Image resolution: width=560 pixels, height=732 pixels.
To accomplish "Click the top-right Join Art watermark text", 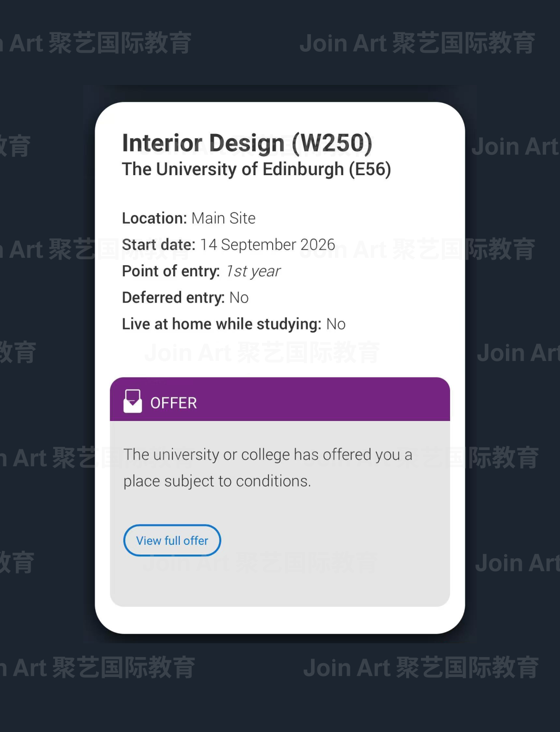I will click(417, 43).
